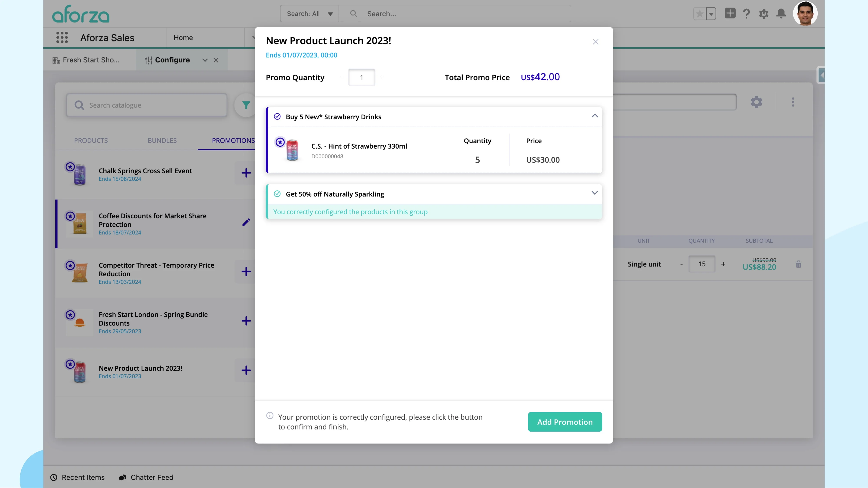Open the app launcher grid icon

tap(62, 37)
